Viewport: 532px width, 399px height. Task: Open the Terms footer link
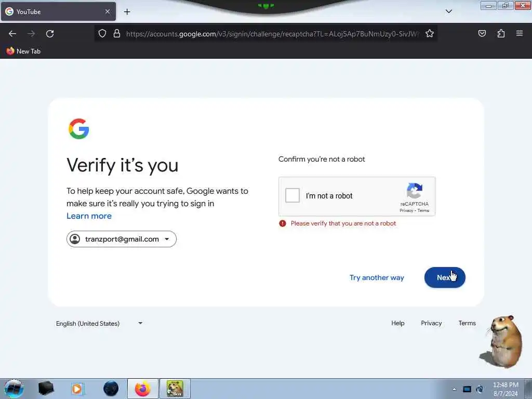(x=467, y=323)
